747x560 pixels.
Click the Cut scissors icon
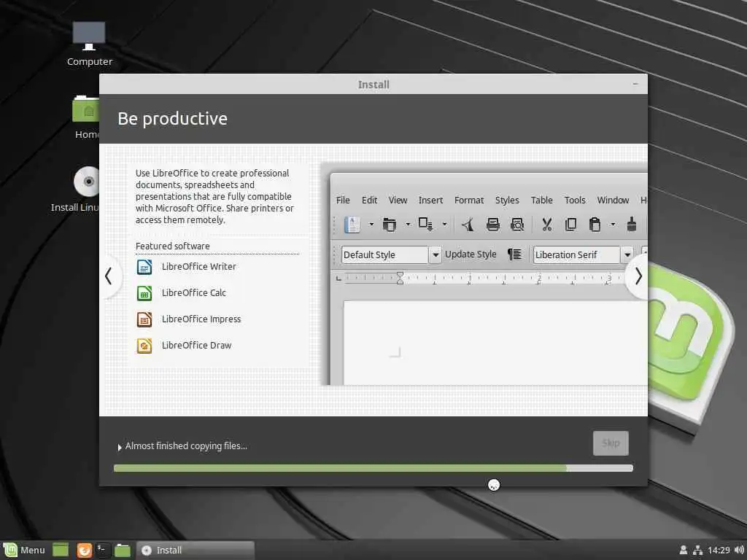pyautogui.click(x=547, y=225)
